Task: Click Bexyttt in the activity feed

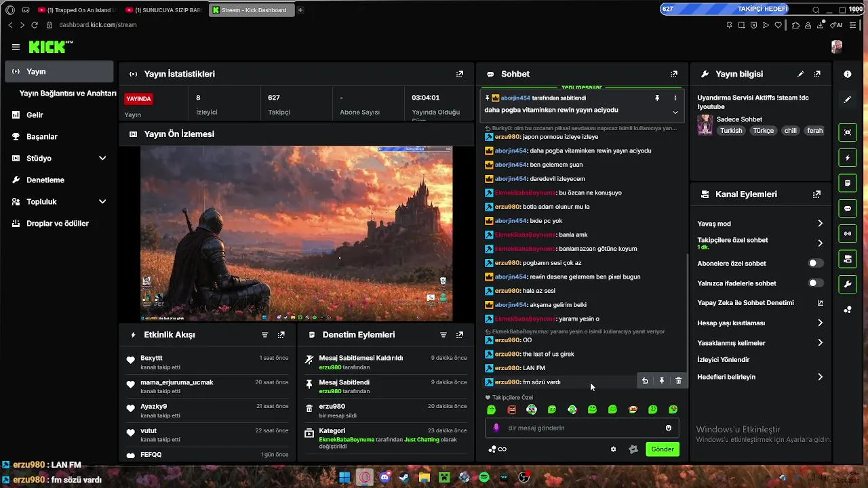Action: [152, 358]
